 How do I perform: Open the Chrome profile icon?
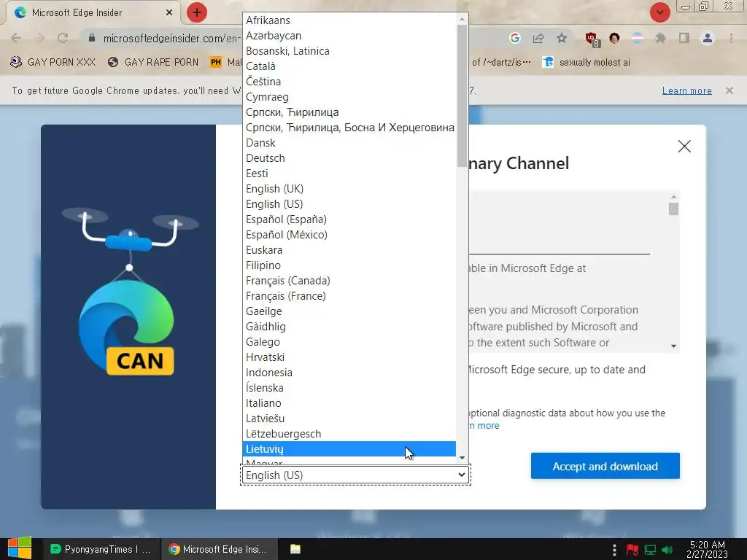pyautogui.click(x=708, y=38)
